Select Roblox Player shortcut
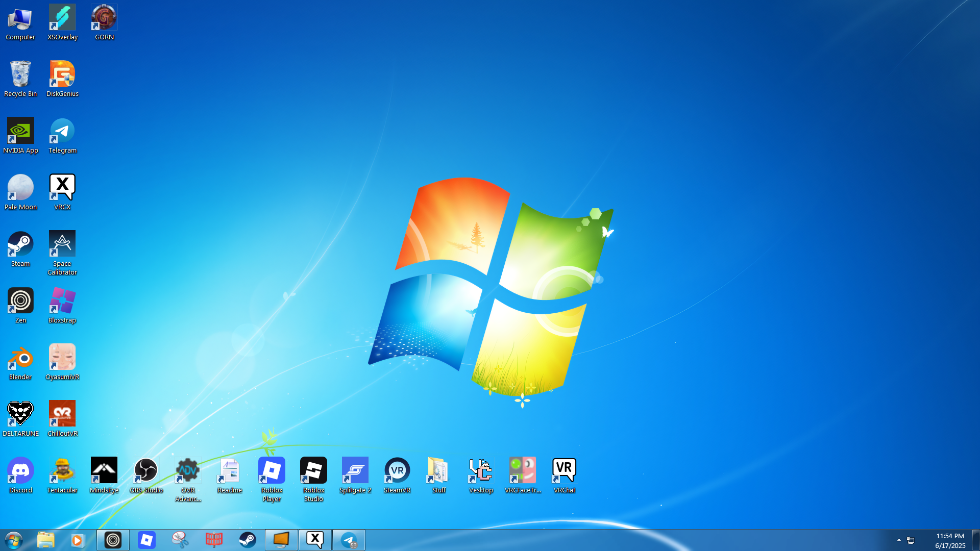 272,480
